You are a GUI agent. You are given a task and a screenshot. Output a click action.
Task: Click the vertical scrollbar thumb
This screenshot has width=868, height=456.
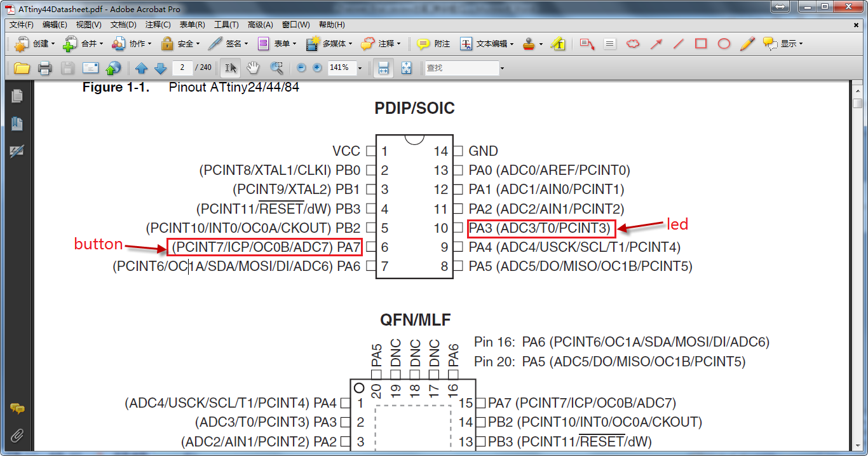(858, 103)
